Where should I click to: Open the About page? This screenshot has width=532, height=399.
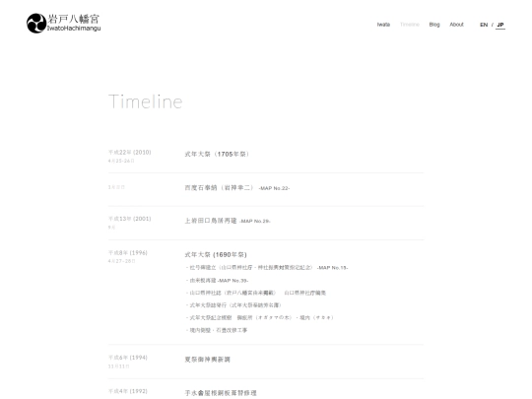[x=456, y=25]
